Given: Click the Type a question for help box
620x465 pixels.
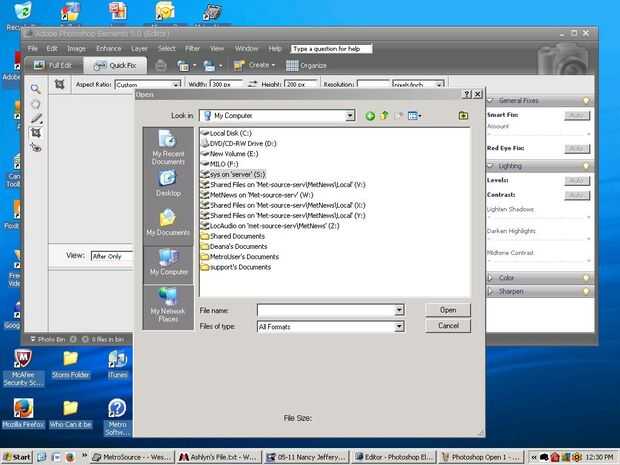Looking at the screenshot, I should (x=331, y=49).
